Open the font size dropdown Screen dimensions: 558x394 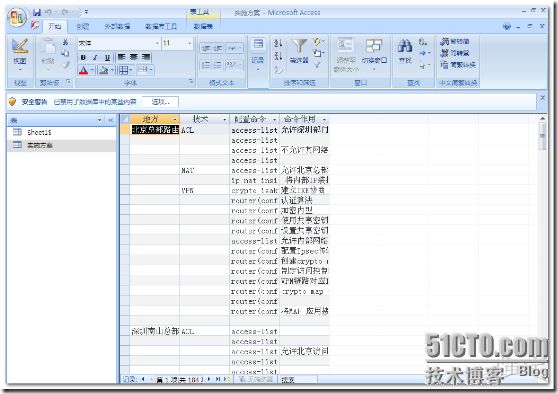click(190, 43)
